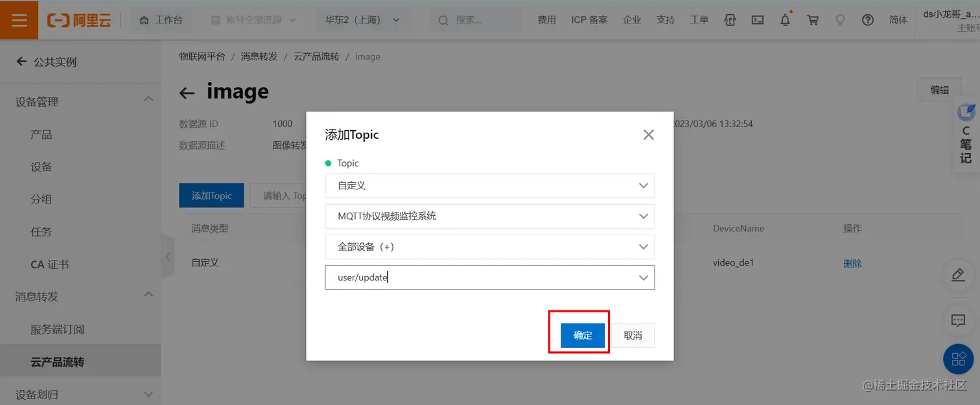Image resolution: width=980 pixels, height=405 pixels.
Task: Click the light bulb tips icon
Action: pyautogui.click(x=840, y=20)
